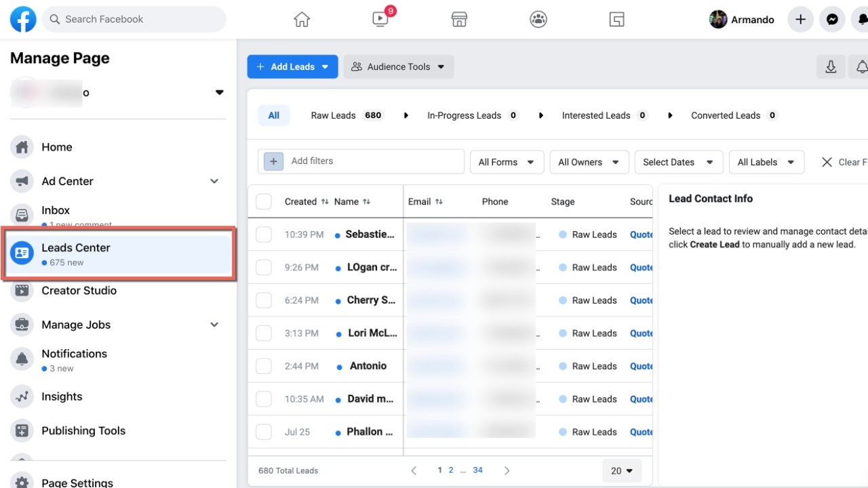Expand the Ad Center section chevron

pos(214,181)
